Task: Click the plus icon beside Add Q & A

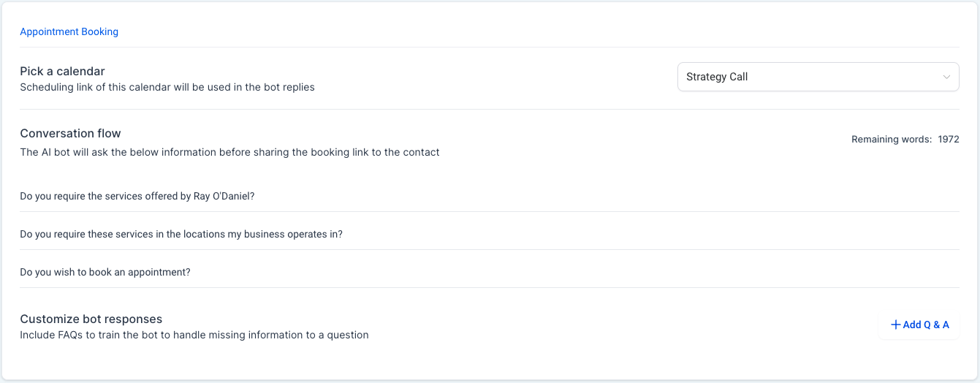Action: click(895, 325)
